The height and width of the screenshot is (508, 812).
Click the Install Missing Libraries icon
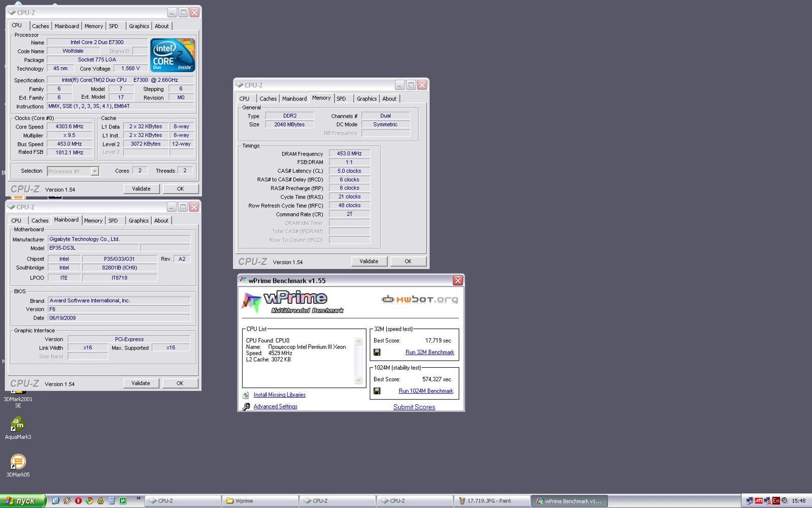click(246, 395)
